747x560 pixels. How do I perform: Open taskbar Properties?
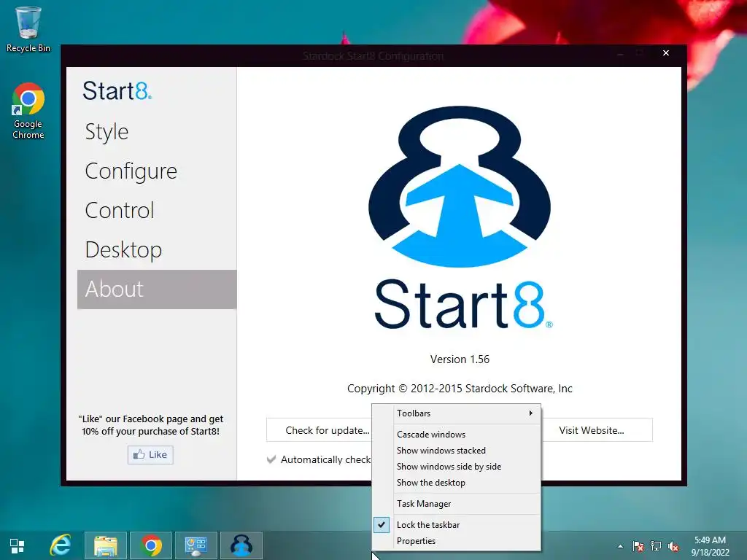coord(457,541)
